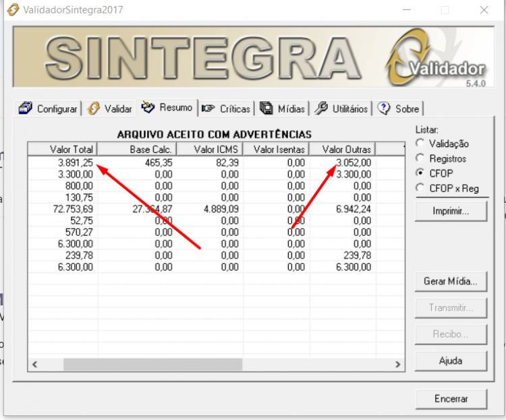This screenshot has width=506, height=420.
Task: Open the Configurar tab
Action: pyautogui.click(x=48, y=109)
